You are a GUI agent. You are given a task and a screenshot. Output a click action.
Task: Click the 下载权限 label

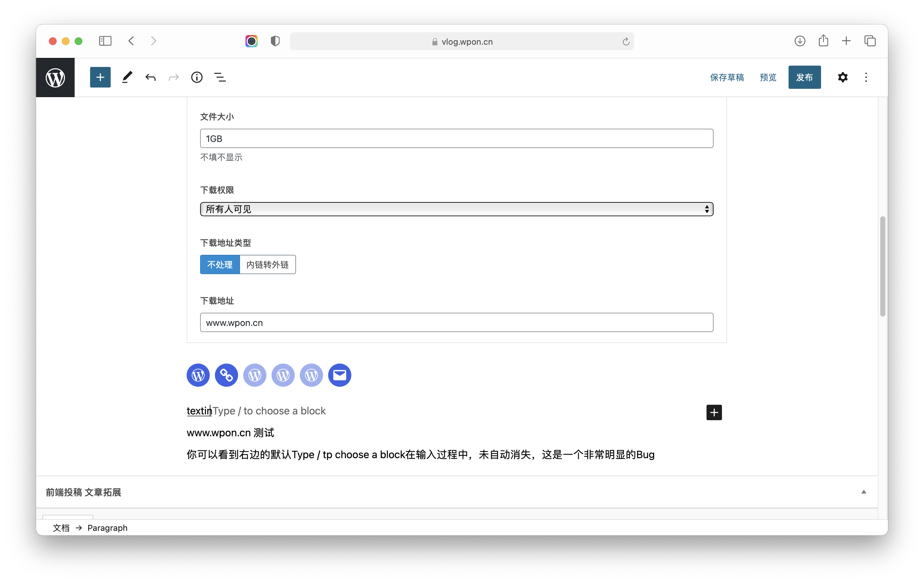pos(217,190)
